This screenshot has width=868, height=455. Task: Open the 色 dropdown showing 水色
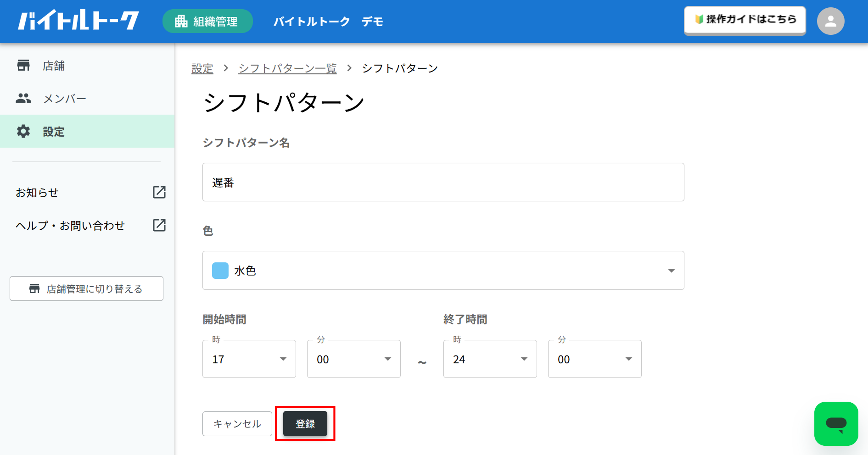pos(443,270)
